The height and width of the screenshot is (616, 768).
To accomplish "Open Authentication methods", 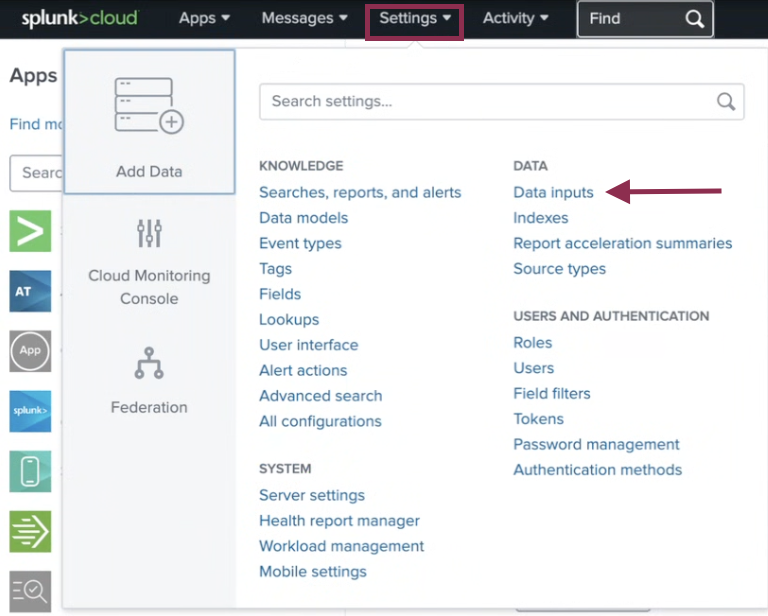I will pos(598,470).
